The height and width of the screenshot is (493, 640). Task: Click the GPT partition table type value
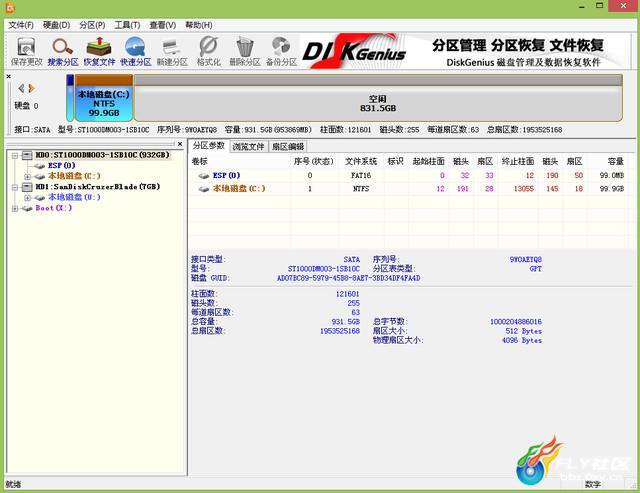(x=536, y=269)
